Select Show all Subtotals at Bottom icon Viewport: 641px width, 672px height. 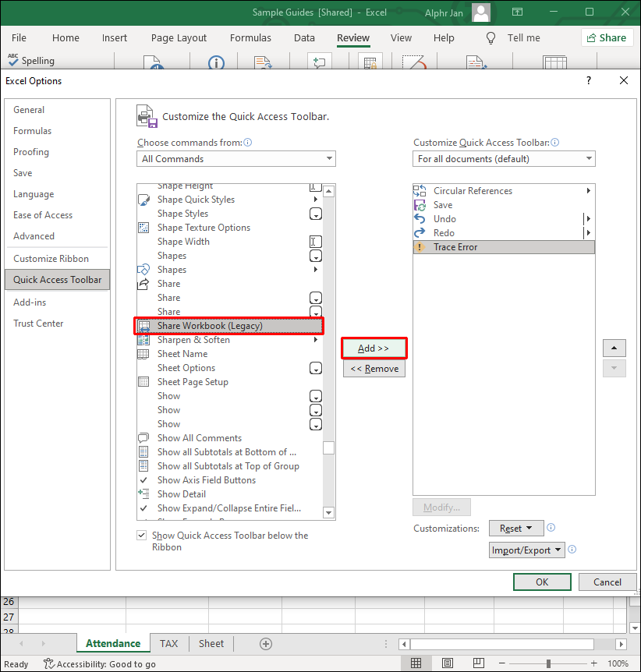[143, 452]
